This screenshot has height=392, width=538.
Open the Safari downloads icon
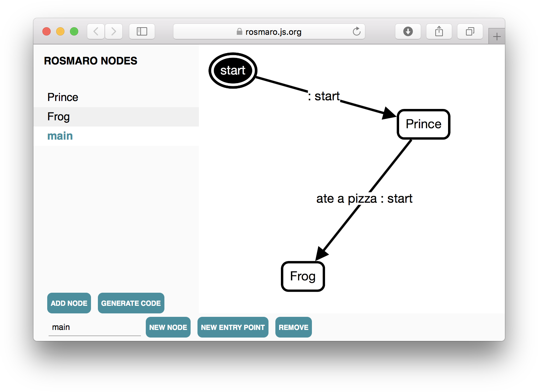point(408,32)
